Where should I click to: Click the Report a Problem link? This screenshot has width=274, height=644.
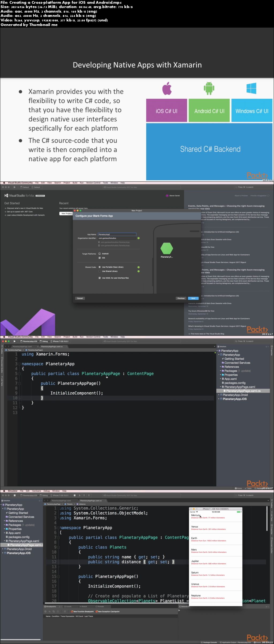pos(241,196)
